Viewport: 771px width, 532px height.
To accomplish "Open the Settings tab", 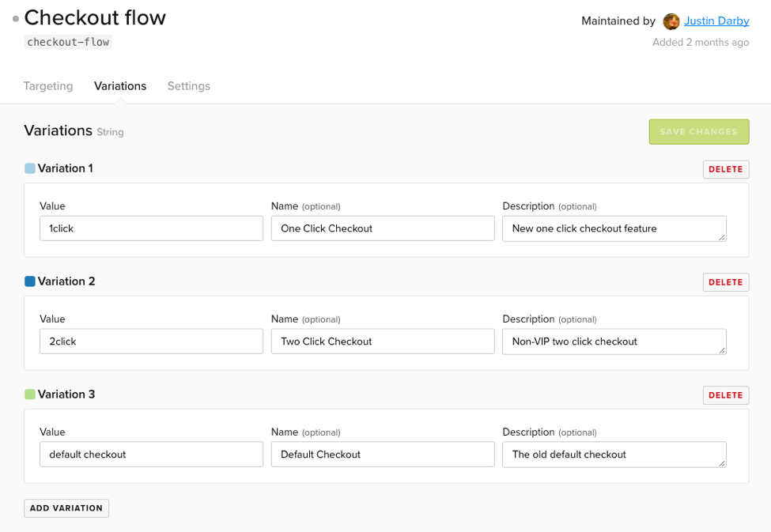I will [188, 86].
